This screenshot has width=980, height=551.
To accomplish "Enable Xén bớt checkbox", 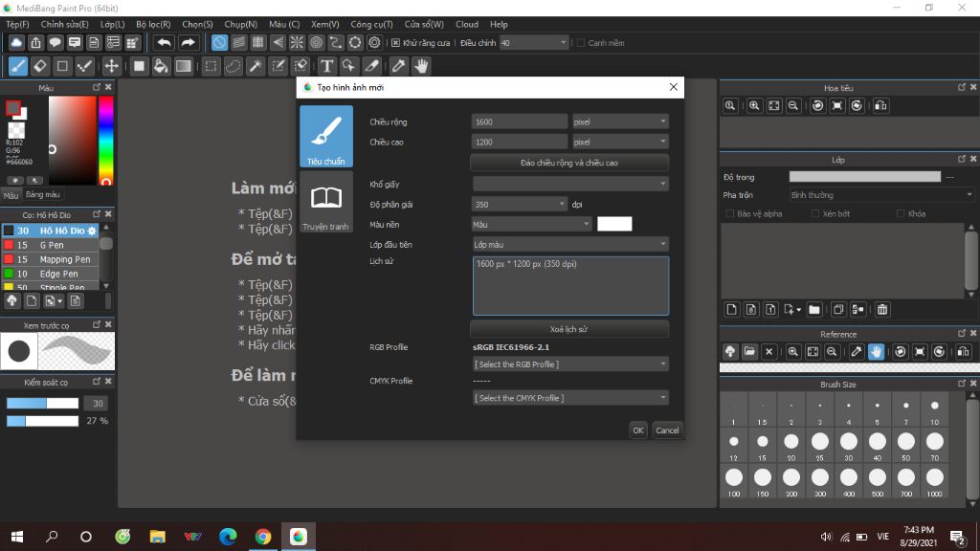I will click(815, 213).
